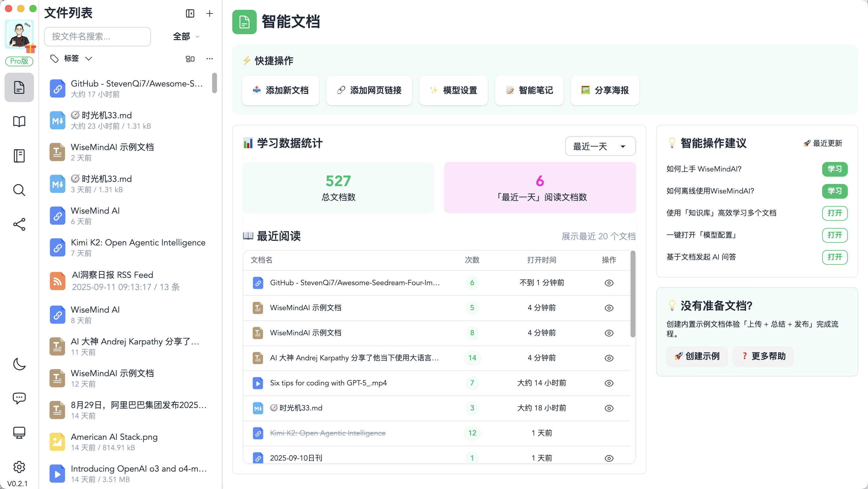Open WiseMindAI 示例文档 from 2 天前
Image resolution: width=868 pixels, height=489 pixels.
click(x=128, y=152)
